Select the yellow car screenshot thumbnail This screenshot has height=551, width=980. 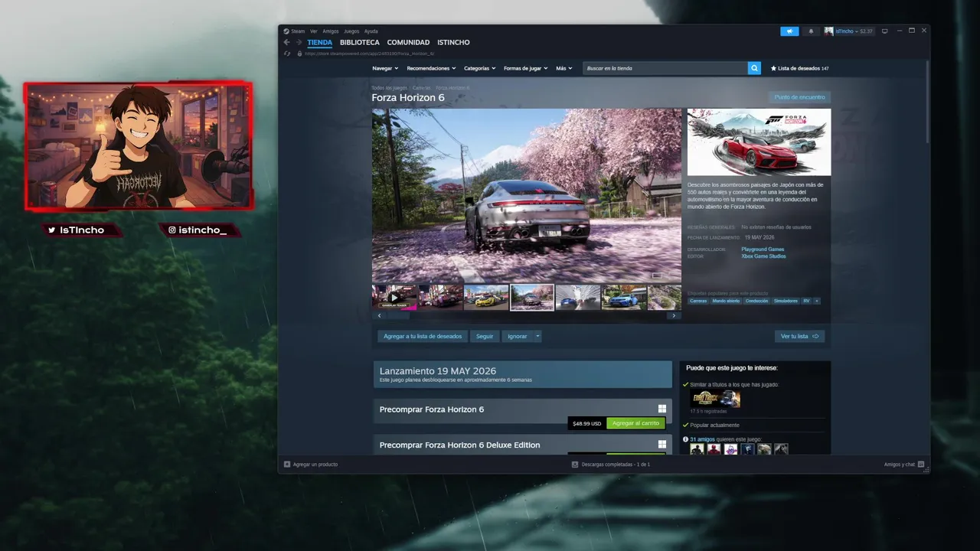(x=486, y=297)
